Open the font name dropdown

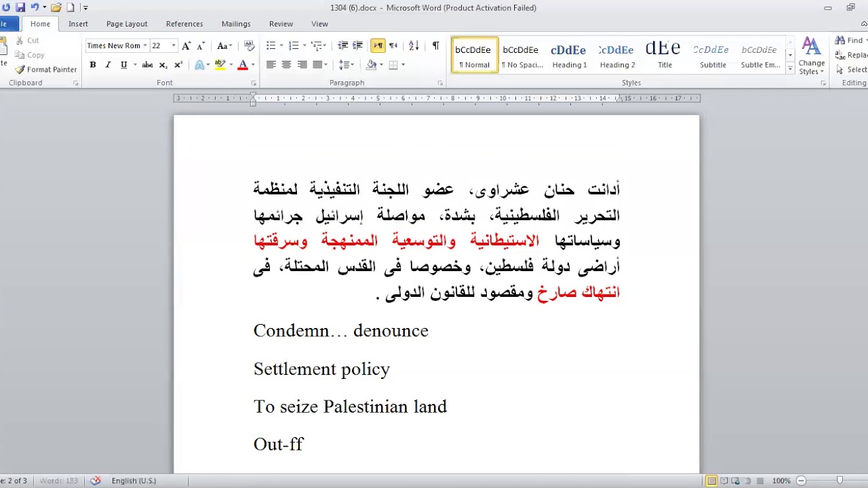pyautogui.click(x=145, y=45)
